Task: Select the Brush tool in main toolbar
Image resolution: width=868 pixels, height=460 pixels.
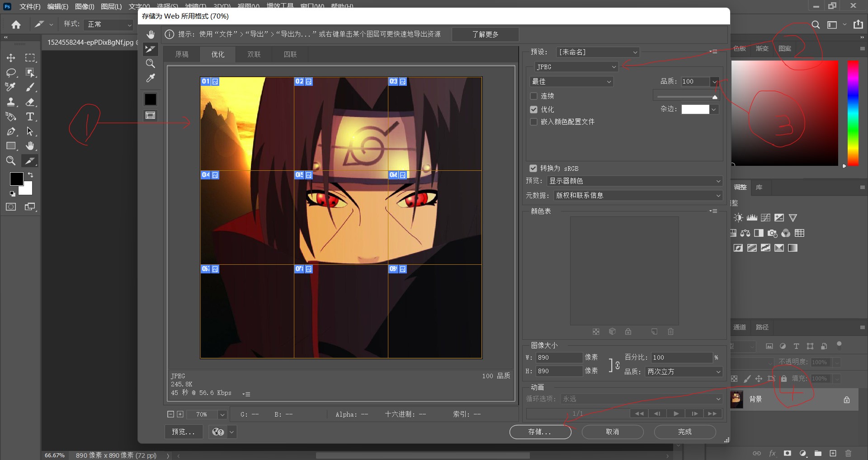Action: pyautogui.click(x=30, y=87)
